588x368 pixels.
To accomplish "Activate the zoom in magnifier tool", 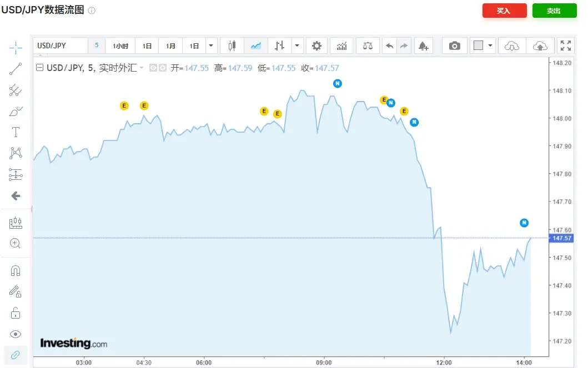I will point(16,243).
